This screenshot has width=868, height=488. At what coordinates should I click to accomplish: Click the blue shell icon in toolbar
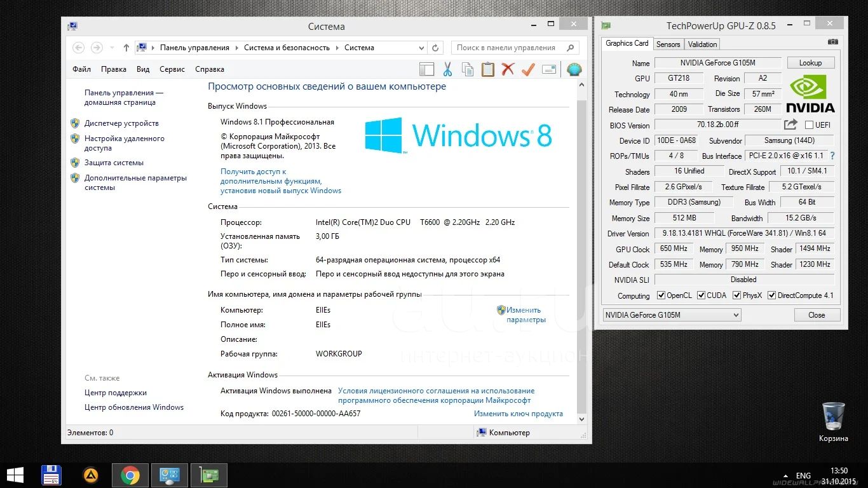coord(574,69)
